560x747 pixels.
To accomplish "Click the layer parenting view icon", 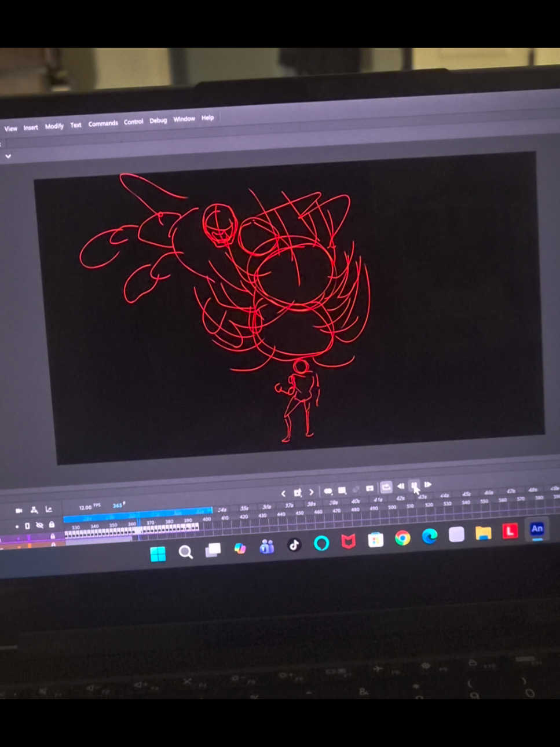I will 34,510.
